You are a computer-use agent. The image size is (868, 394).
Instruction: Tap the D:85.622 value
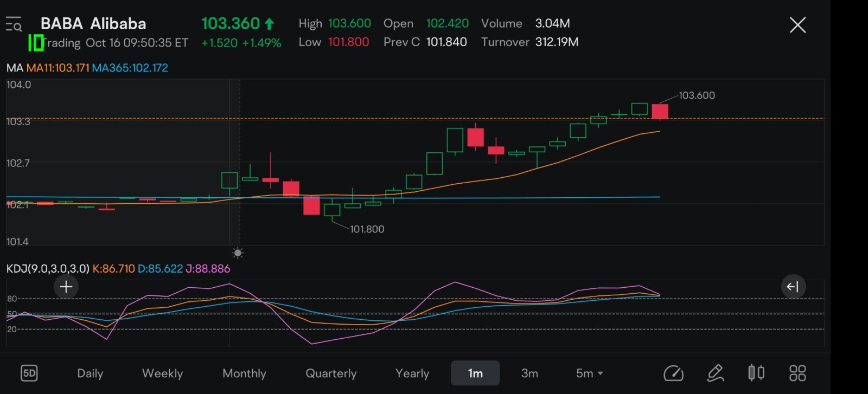pyautogui.click(x=160, y=268)
